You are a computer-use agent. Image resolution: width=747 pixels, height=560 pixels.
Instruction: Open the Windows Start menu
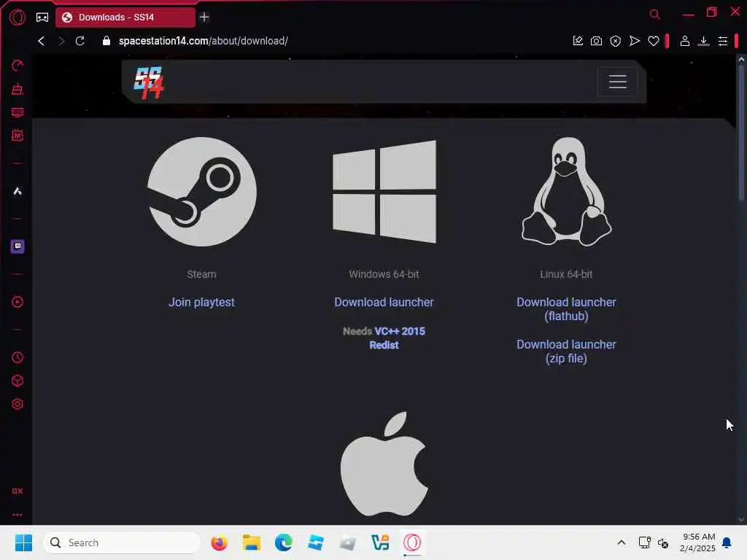point(23,542)
